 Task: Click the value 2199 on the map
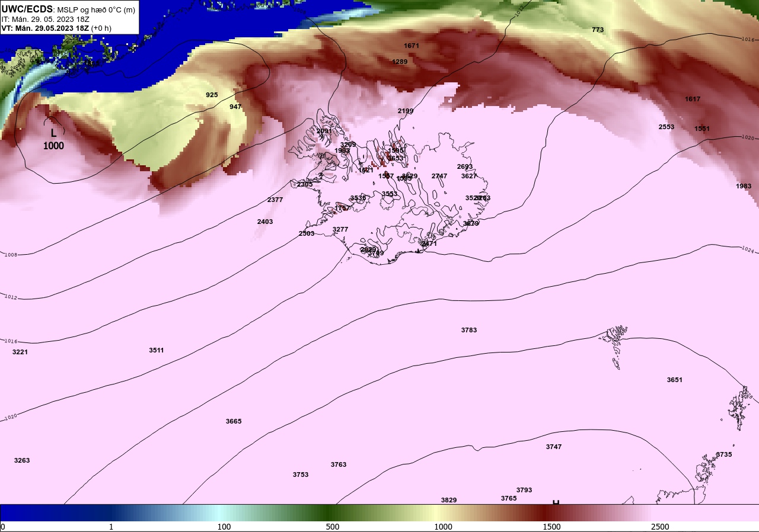pyautogui.click(x=406, y=111)
